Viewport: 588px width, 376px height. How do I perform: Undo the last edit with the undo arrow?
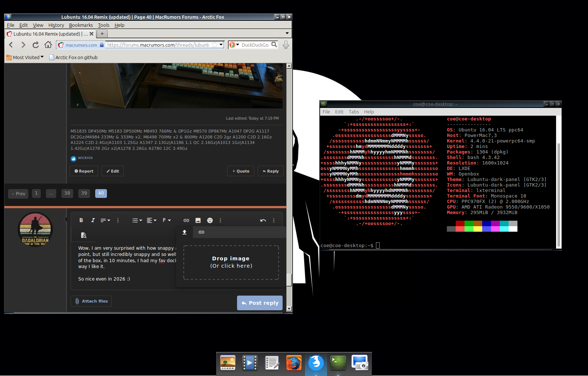263,220
